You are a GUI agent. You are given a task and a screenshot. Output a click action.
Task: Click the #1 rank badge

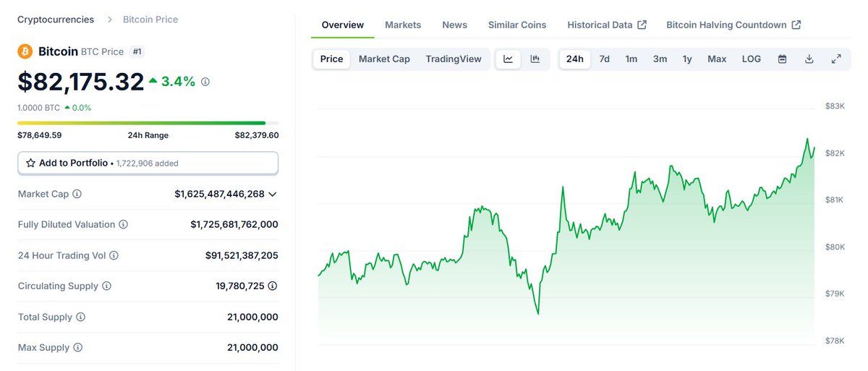(x=137, y=52)
